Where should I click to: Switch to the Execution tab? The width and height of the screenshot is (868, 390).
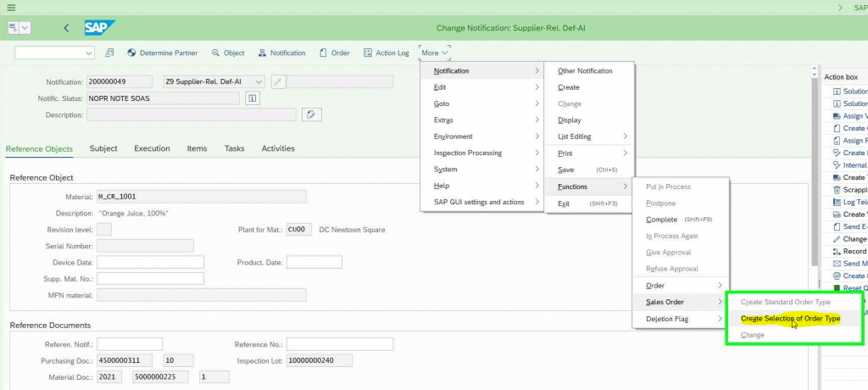point(152,148)
